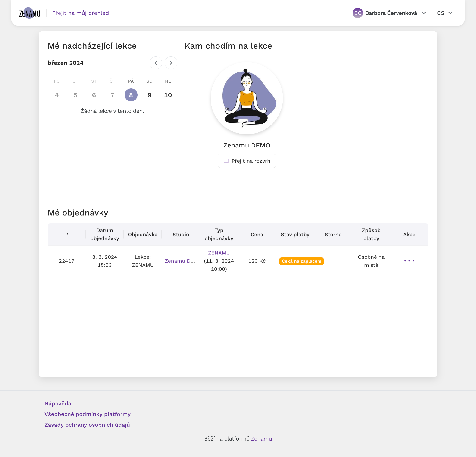Select Tuesday 5 in the calendar

(75, 95)
